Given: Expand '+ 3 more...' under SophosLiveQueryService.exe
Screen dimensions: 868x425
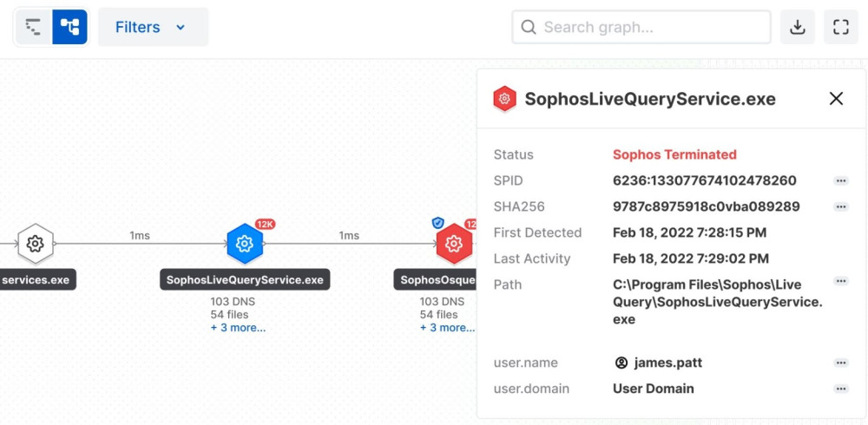Looking at the screenshot, I should 238,328.
